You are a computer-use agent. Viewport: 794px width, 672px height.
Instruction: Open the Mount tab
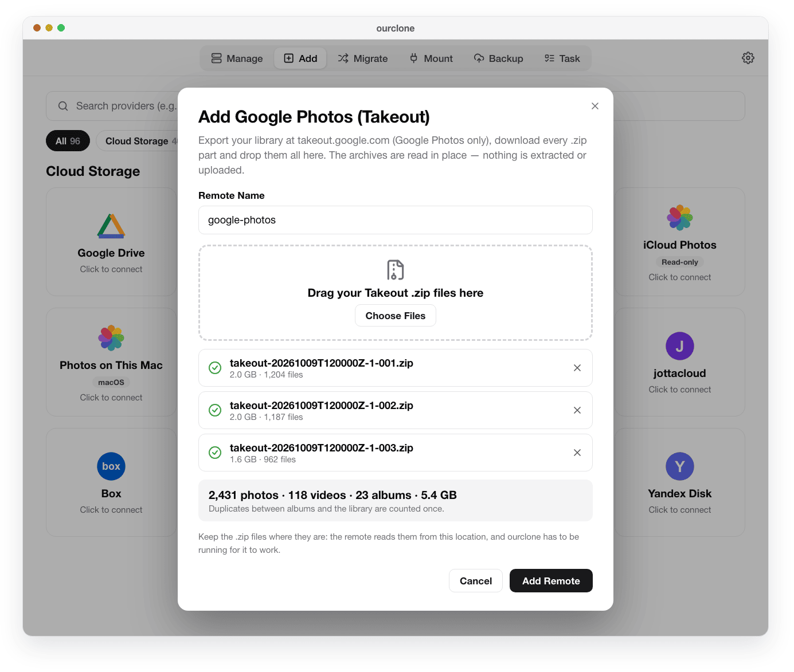click(431, 58)
